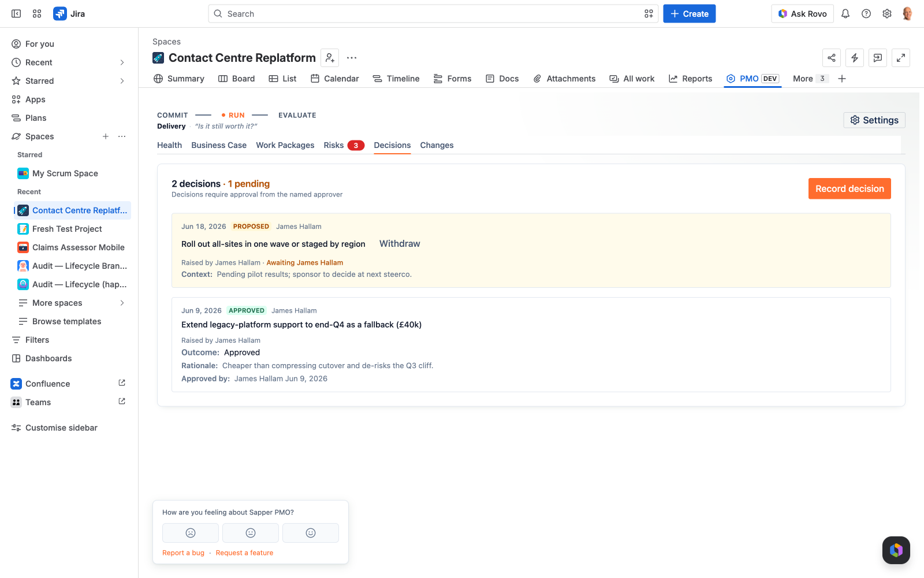Click the give feedback speech icon
This screenshot has width=924, height=578.
[878, 58]
